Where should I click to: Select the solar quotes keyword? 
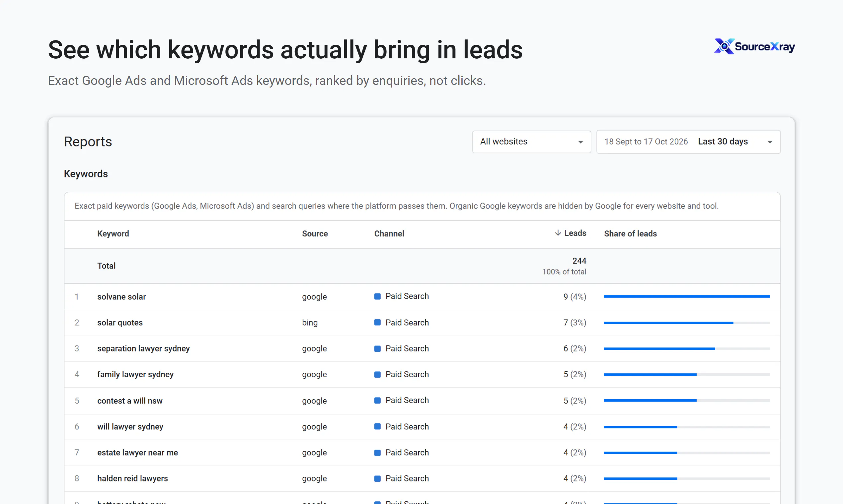click(x=120, y=323)
